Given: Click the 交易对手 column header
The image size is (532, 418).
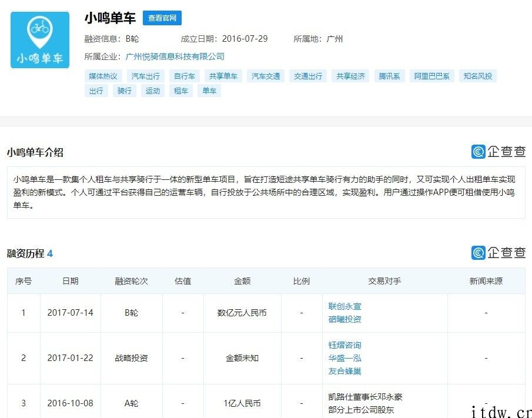Looking at the screenshot, I should pos(385,281).
